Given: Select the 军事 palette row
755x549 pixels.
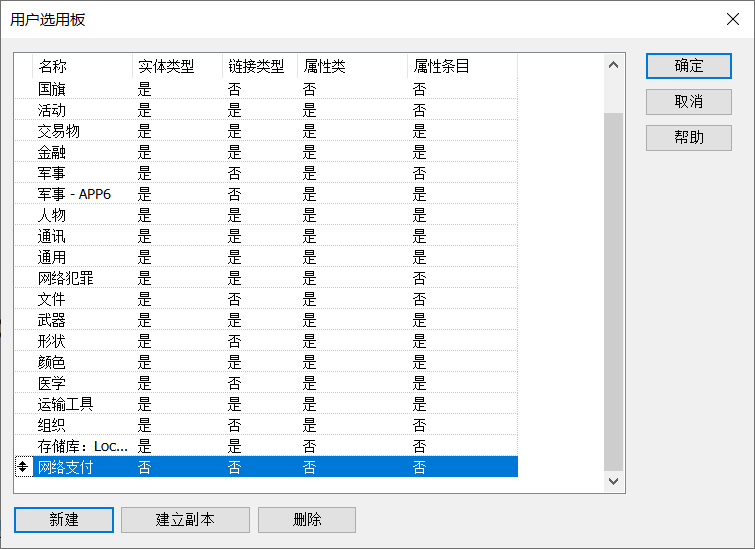Looking at the screenshot, I should point(266,173).
